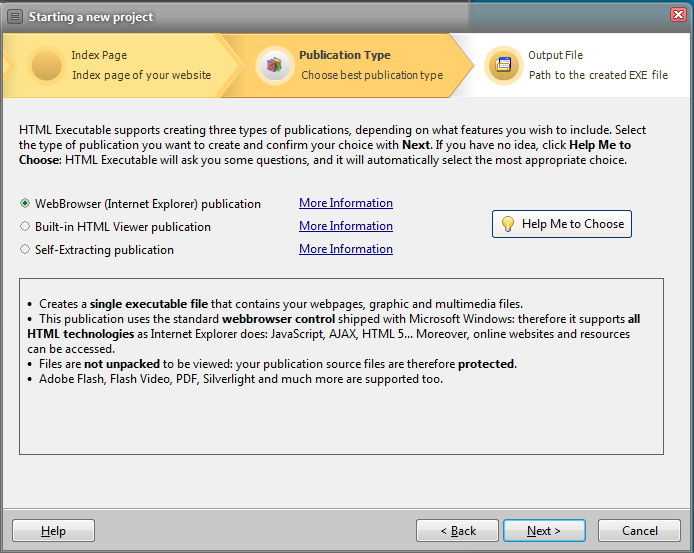This screenshot has height=553, width=694.
Task: Click 'Path to the created EXE file' text
Action: pos(598,75)
